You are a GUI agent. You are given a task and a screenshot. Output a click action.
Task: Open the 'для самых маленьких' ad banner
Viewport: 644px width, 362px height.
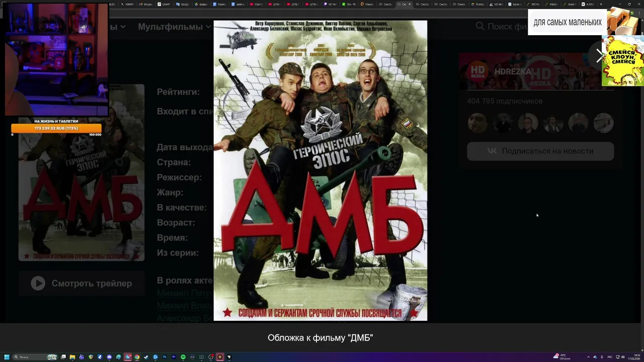[568, 22]
